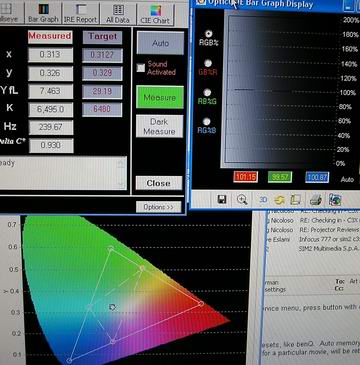The width and height of the screenshot is (360, 365).
Task: Click the printer icon
Action: tap(315, 199)
